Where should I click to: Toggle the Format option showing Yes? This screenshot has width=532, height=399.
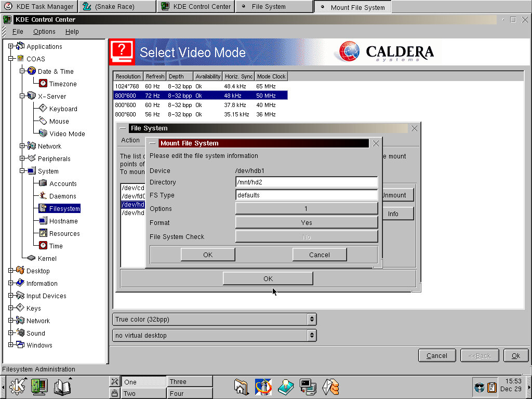click(x=307, y=222)
